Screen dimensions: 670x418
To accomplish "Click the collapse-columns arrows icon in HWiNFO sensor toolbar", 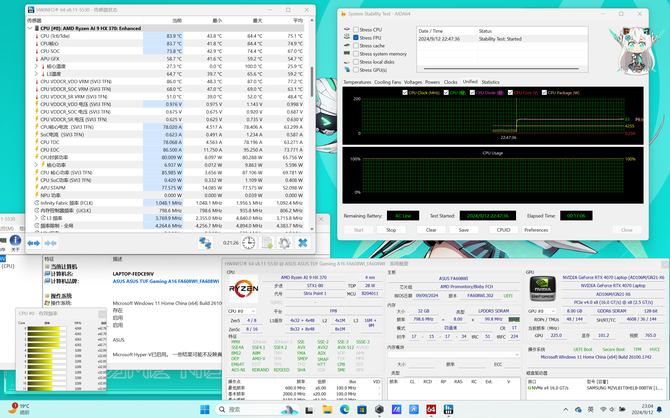I will pyautogui.click(x=50, y=243).
